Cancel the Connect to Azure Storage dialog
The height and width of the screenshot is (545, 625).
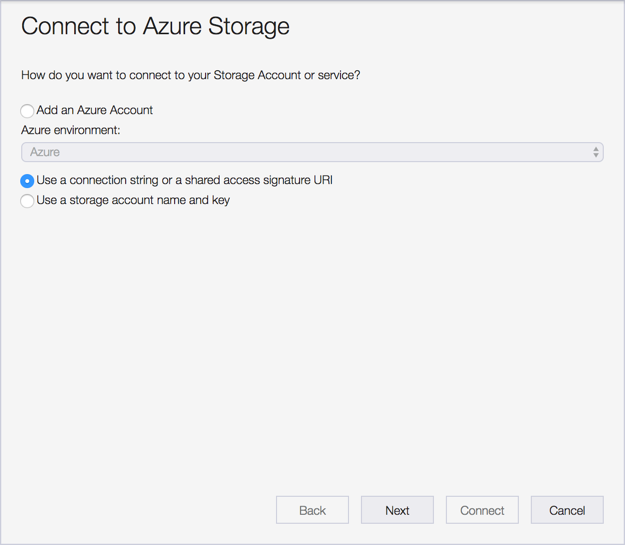click(567, 510)
